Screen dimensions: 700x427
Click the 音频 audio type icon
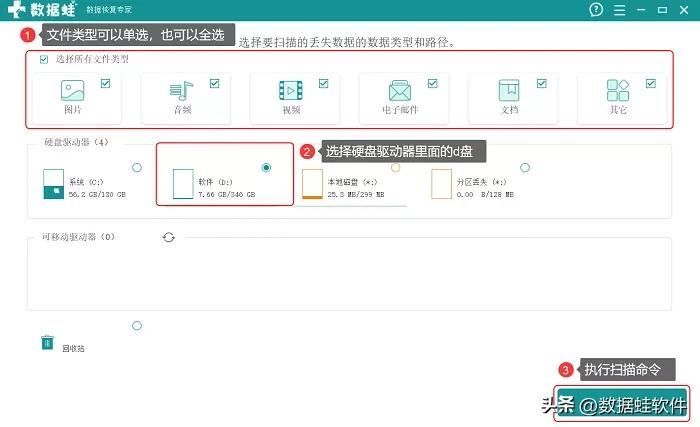pos(181,91)
